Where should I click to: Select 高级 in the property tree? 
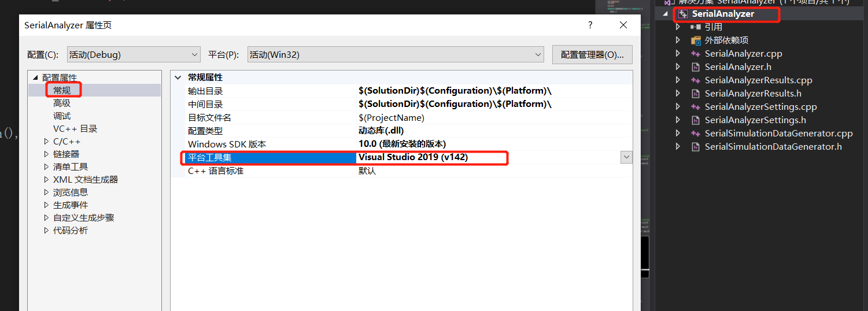point(62,103)
